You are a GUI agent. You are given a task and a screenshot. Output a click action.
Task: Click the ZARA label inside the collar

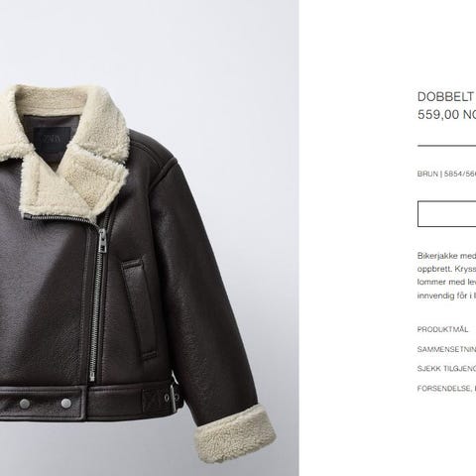click(x=53, y=139)
